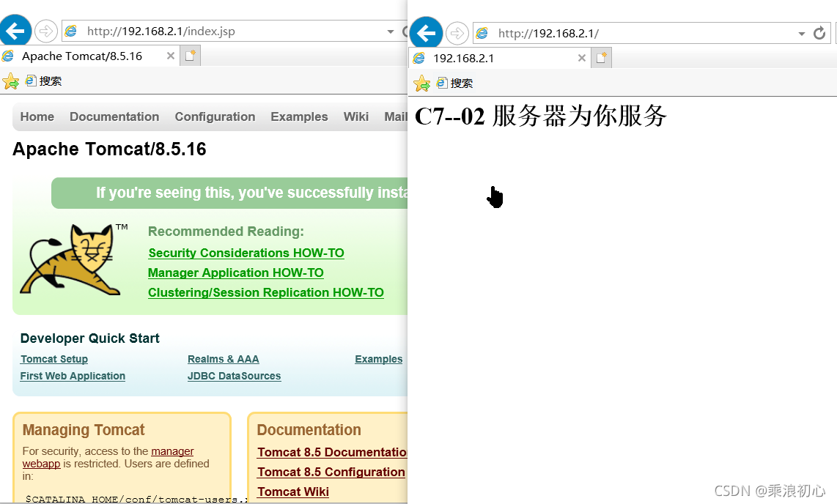Open Wiki in the Tomcat nav bar
Viewport: 837px width, 504px height.
click(356, 116)
